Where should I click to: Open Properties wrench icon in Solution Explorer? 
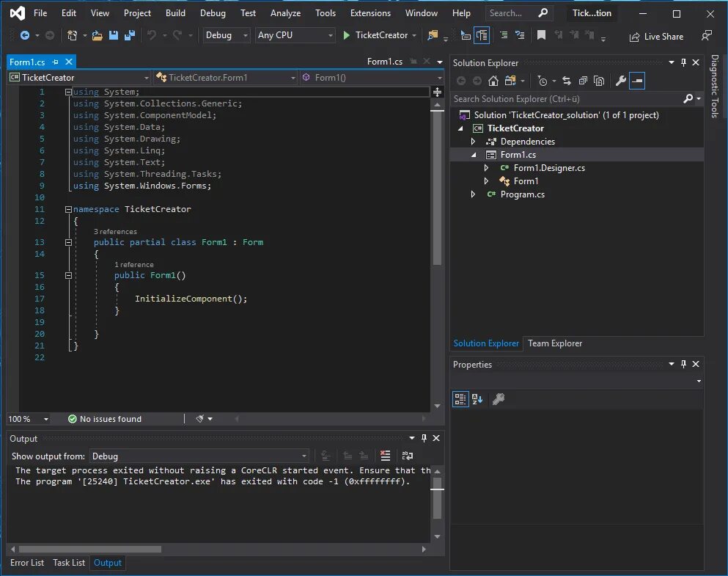point(621,81)
